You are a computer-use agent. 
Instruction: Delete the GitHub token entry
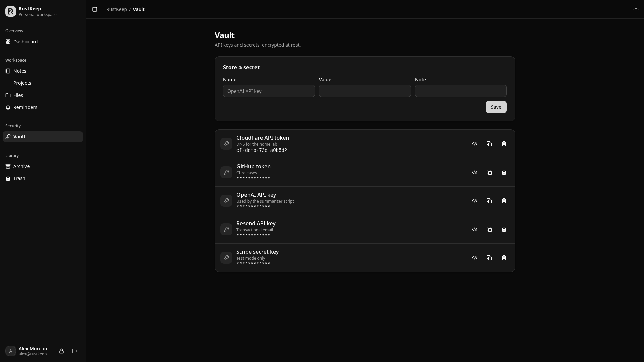point(504,172)
